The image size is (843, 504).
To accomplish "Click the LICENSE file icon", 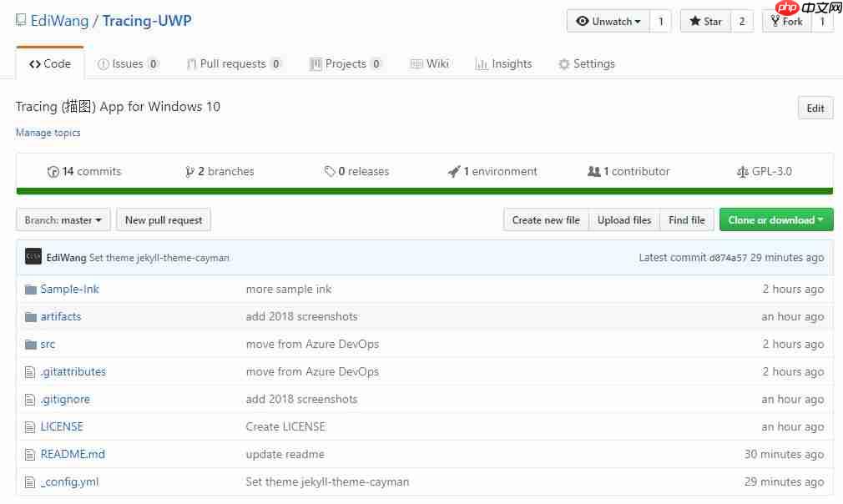I will [x=30, y=427].
